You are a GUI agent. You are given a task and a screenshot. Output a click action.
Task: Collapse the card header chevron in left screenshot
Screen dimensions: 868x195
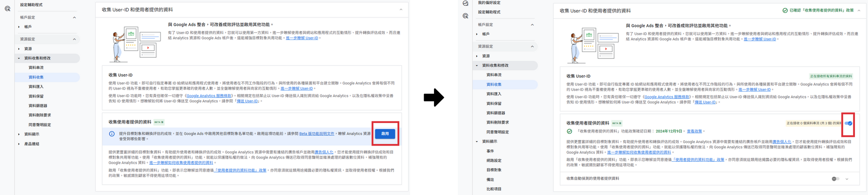[x=401, y=10]
